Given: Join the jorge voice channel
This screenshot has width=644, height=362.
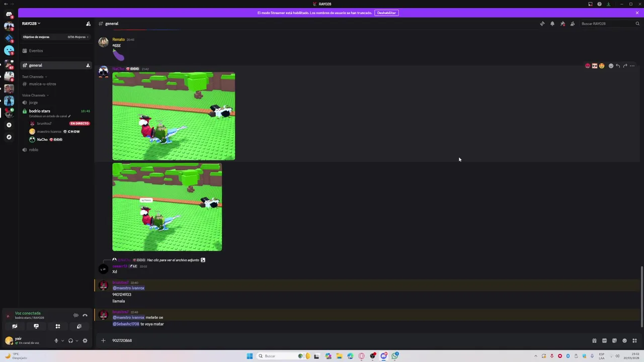Looking at the screenshot, I should (33, 103).
